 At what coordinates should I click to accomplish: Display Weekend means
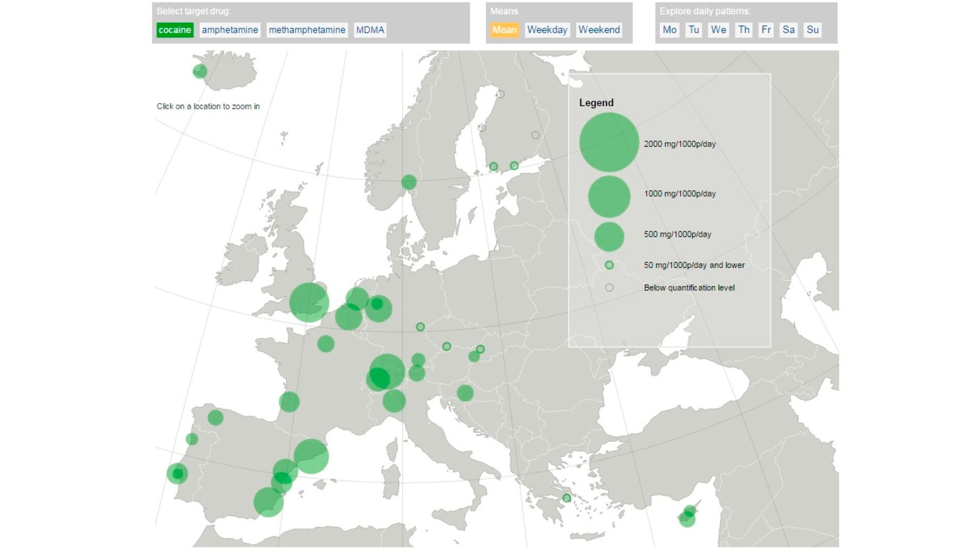pos(599,30)
